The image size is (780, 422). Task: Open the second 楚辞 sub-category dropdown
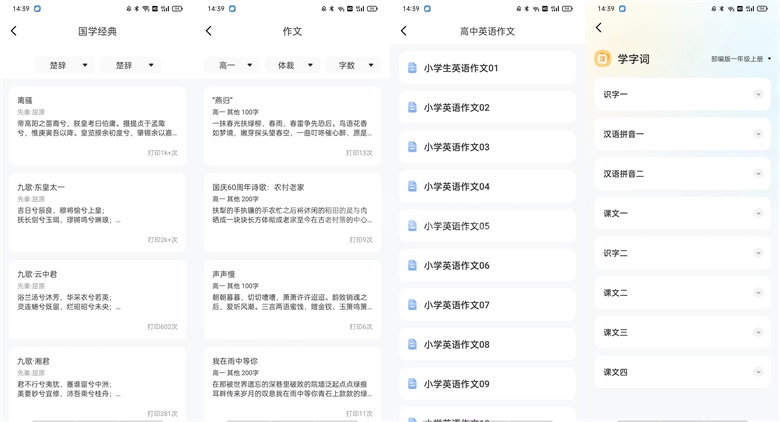point(131,65)
